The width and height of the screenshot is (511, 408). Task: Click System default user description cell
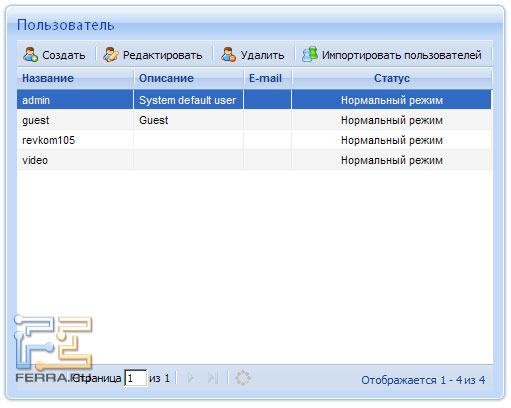[188, 100]
